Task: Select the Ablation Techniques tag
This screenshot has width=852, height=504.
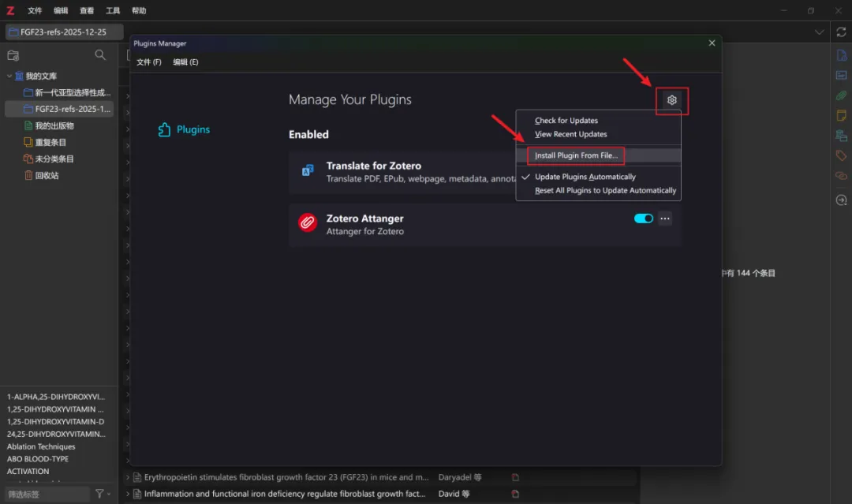Action: pyautogui.click(x=41, y=446)
